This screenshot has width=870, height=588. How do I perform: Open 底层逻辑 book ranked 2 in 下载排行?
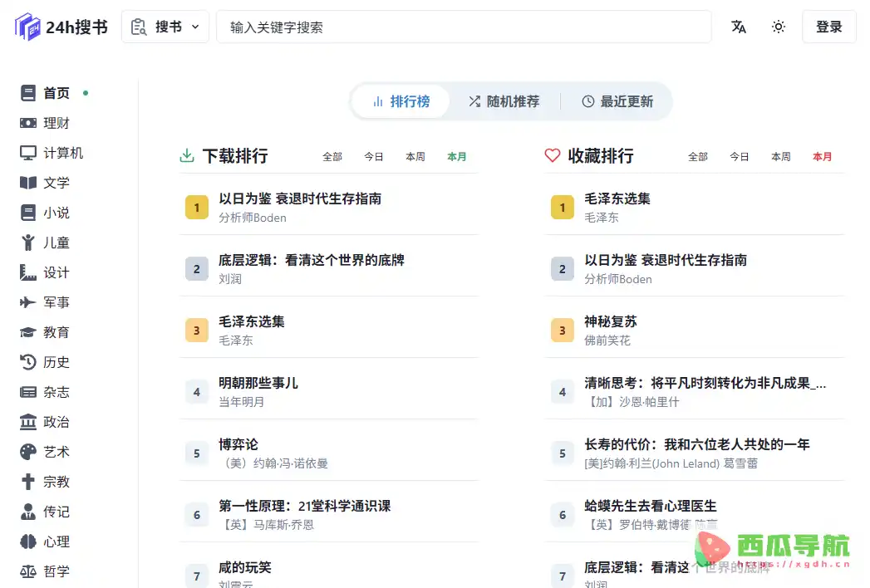pos(312,260)
